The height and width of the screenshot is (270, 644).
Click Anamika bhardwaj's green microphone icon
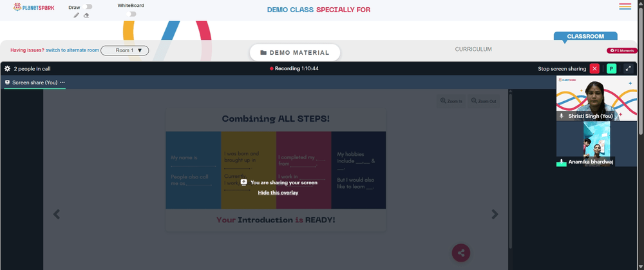(x=562, y=162)
